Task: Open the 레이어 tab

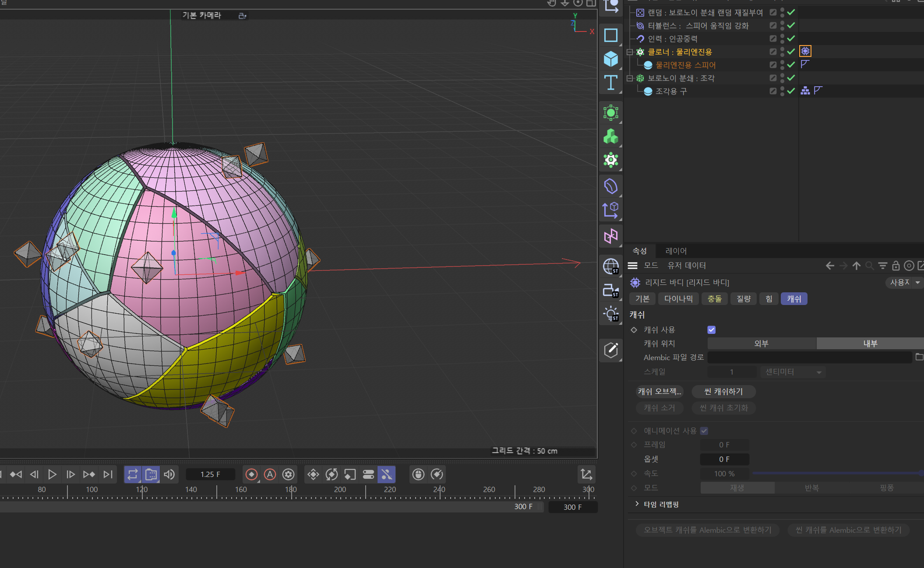Action: [x=676, y=251]
